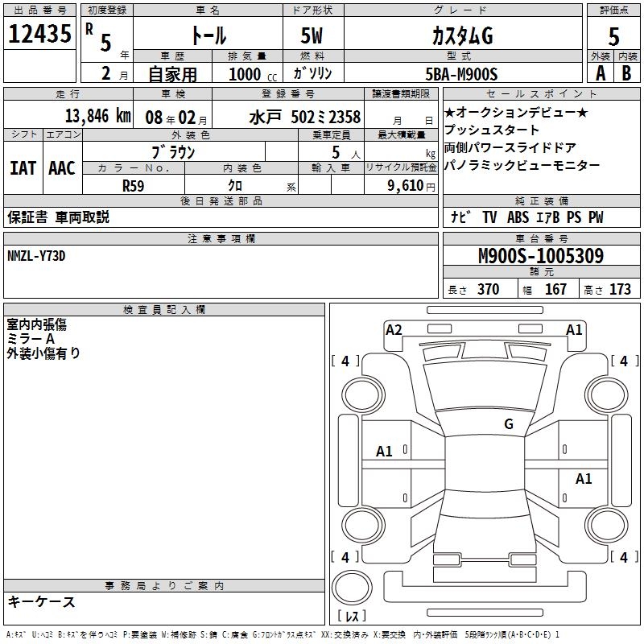Screen dimensions: 644x644
Task: Click the color number R59 cell
Action: pos(134,186)
